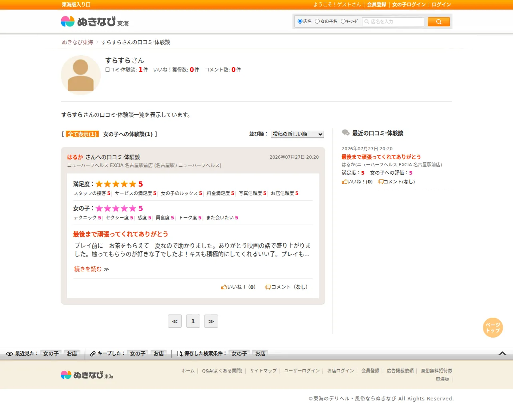Open ログイン link in top bar
The width and height of the screenshot is (513, 420).
pos(441,4)
